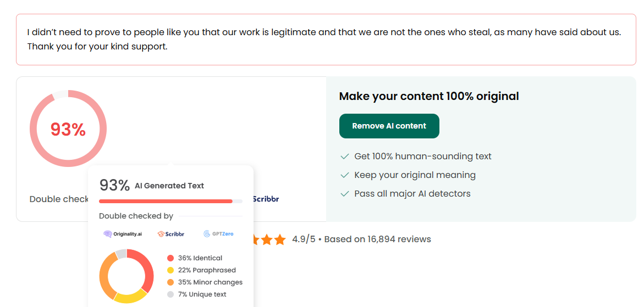644x307 pixels.
Task: Click checkmark beside "Pass all major AI detectors"
Action: 345,194
